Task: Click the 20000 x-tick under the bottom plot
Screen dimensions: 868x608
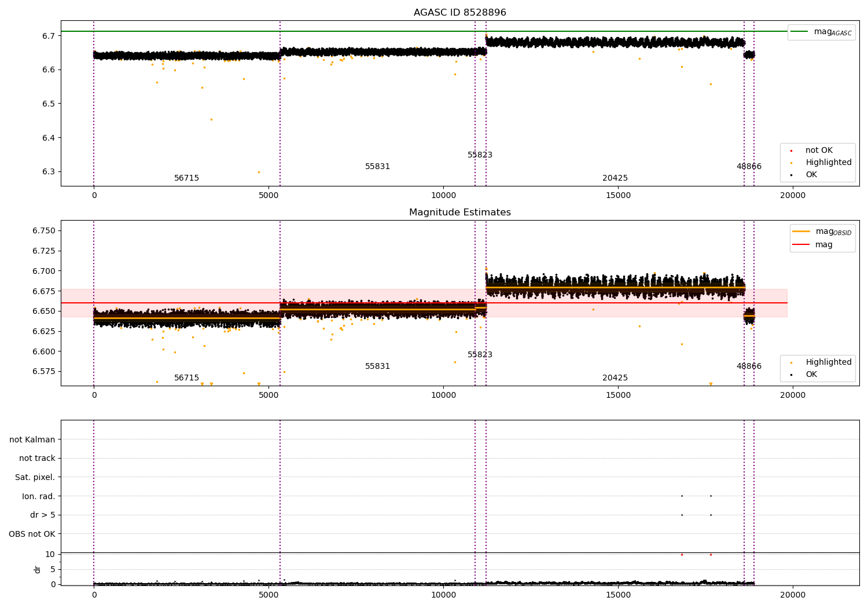Action: click(792, 595)
